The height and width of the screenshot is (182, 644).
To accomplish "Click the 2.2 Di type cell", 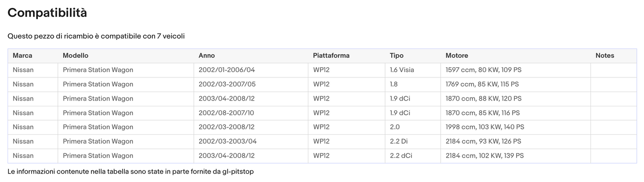I will click(x=398, y=141).
